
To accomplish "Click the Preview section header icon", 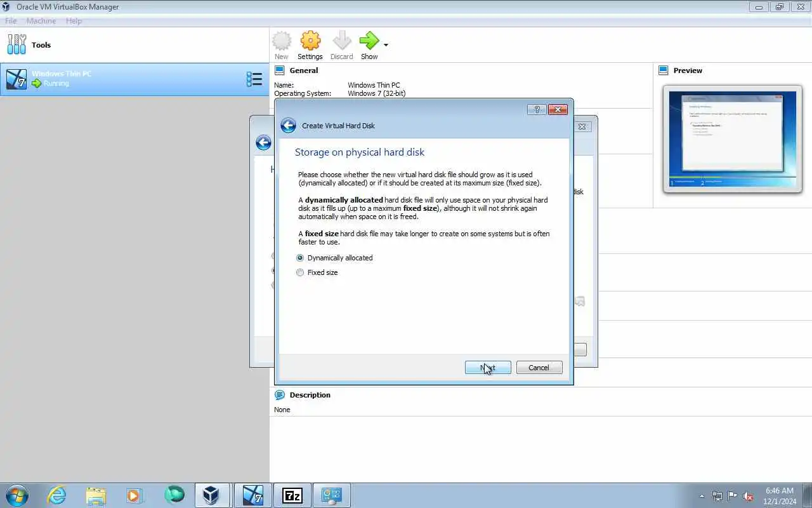I will 664,70.
